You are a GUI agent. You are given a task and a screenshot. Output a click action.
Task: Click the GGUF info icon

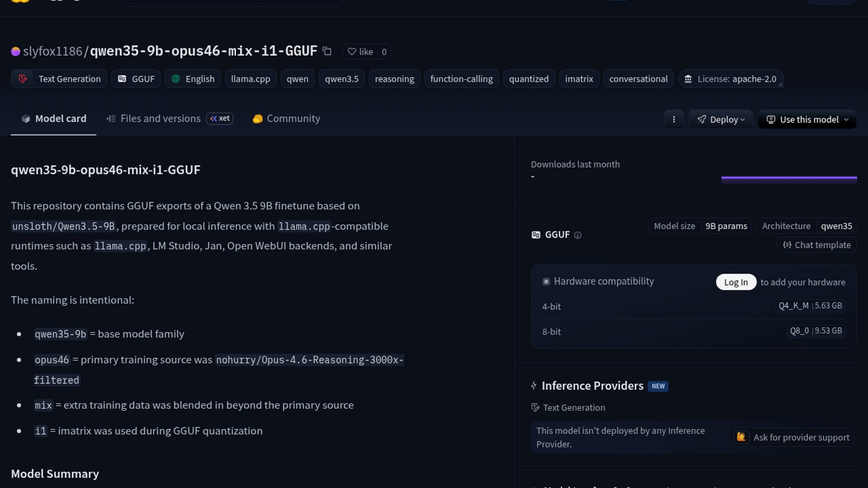pos(577,235)
